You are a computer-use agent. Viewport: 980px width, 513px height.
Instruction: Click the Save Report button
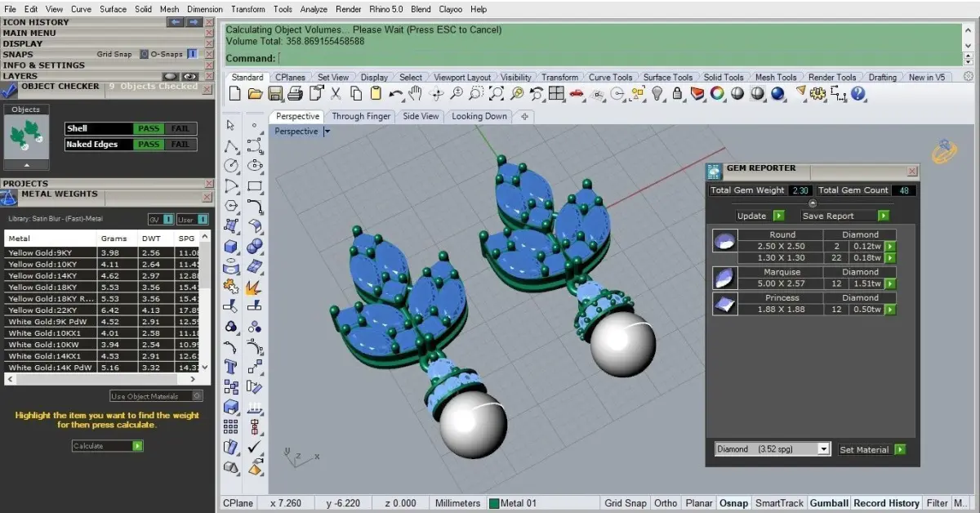click(x=844, y=216)
